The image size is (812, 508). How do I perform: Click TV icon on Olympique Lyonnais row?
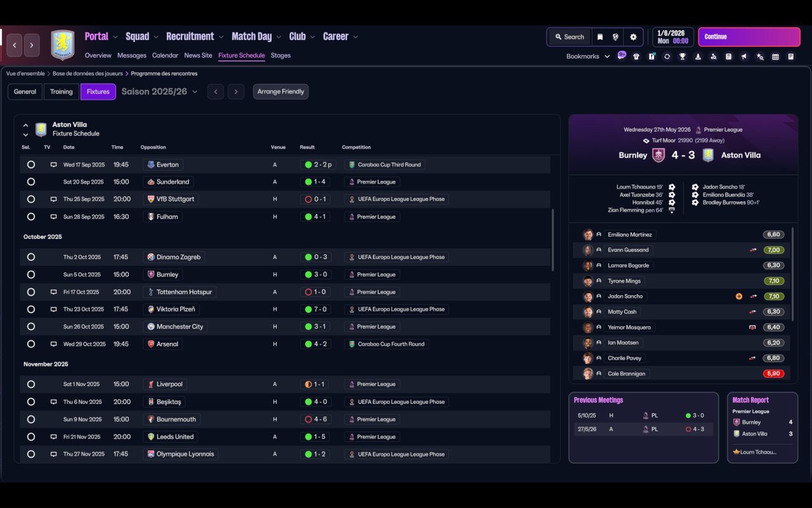(53, 454)
